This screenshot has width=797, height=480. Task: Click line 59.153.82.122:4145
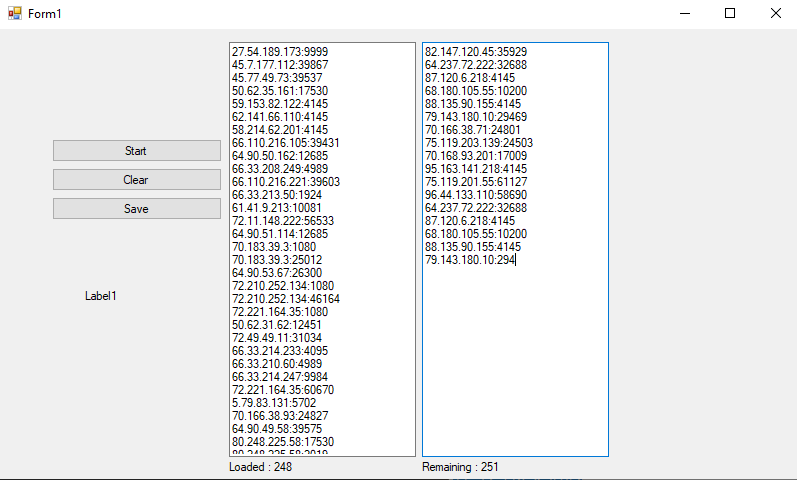280,104
